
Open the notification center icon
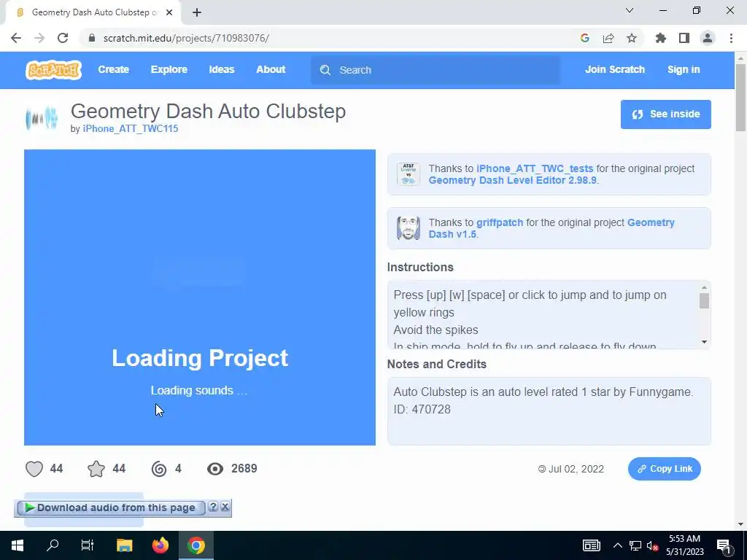[x=724, y=545]
